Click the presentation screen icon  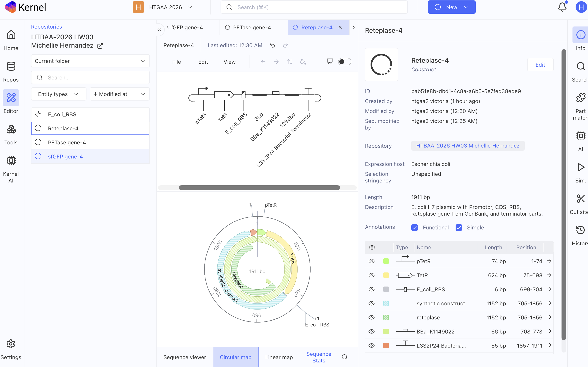pyautogui.click(x=330, y=61)
